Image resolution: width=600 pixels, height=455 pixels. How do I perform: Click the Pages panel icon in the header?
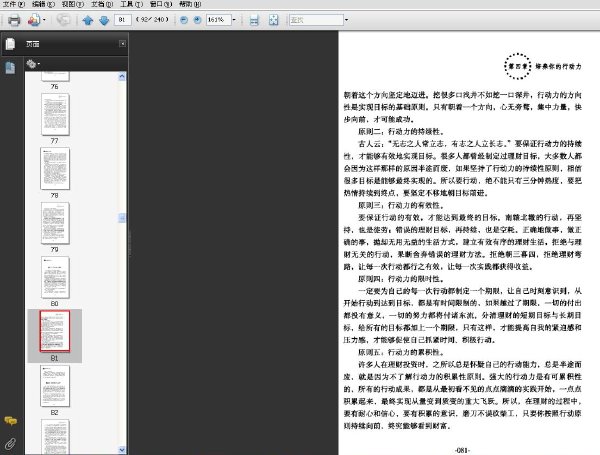click(10, 44)
